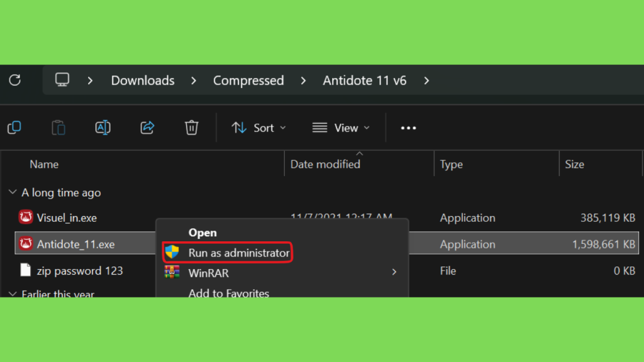Collapse the 'A long time ago' group
Screen dimensions: 644x362
coord(12,193)
